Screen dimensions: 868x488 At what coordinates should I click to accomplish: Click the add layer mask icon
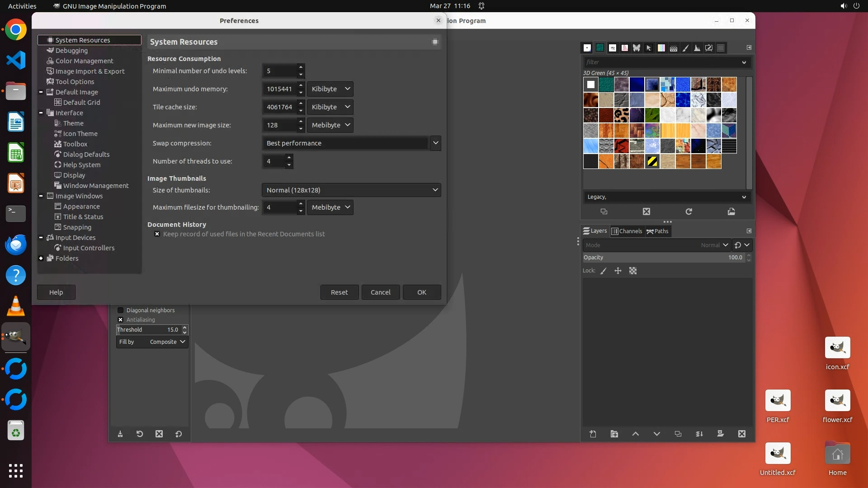coord(720,434)
